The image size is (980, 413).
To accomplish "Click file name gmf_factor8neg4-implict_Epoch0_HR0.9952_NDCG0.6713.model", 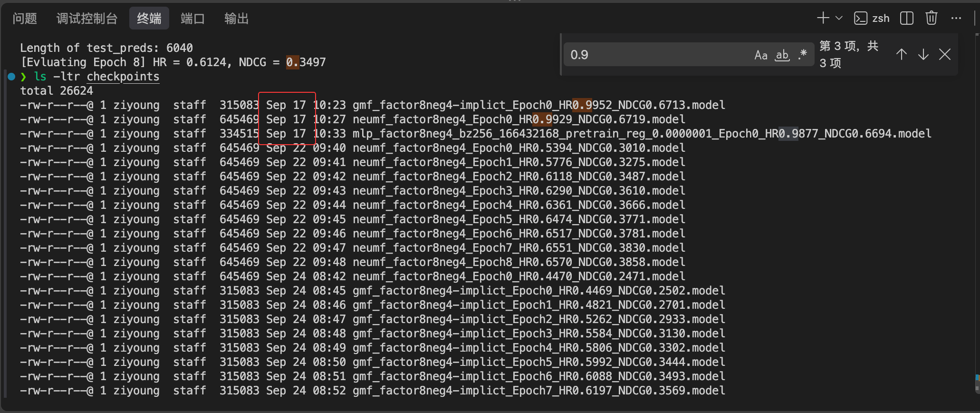I will click(x=539, y=105).
